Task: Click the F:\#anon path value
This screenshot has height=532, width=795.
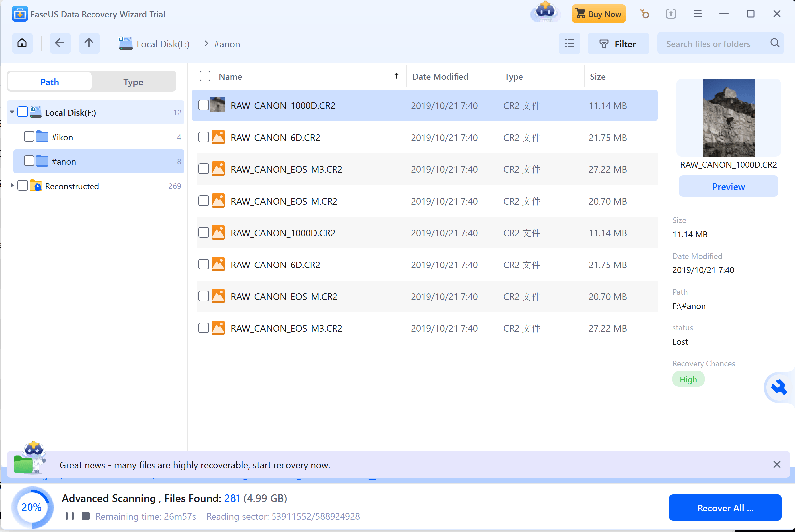Action: (689, 306)
